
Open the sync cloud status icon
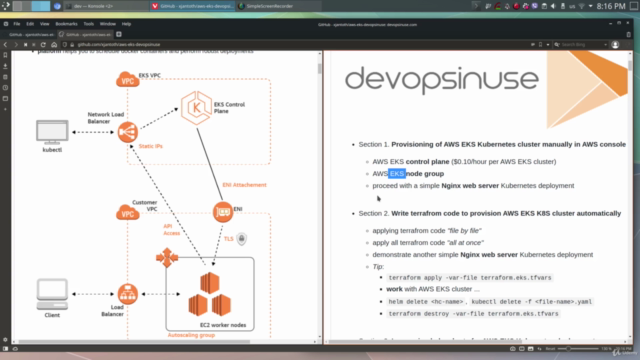click(x=15, y=349)
